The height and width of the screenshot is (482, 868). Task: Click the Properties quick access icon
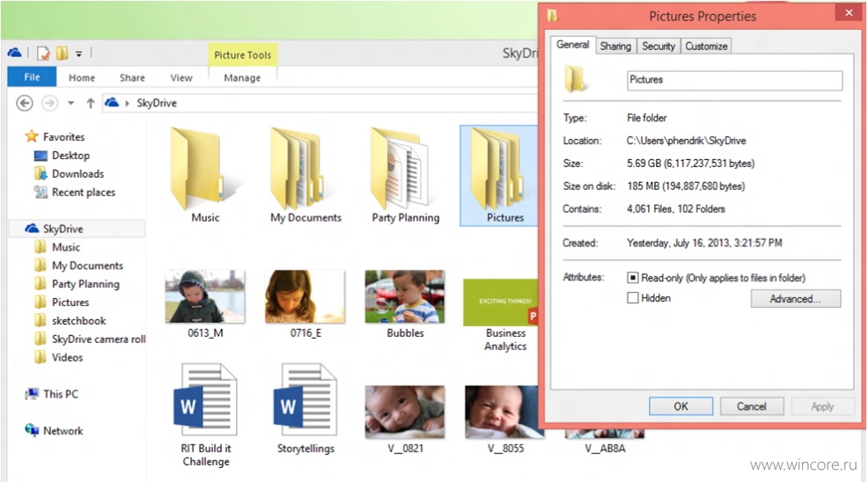click(x=43, y=54)
